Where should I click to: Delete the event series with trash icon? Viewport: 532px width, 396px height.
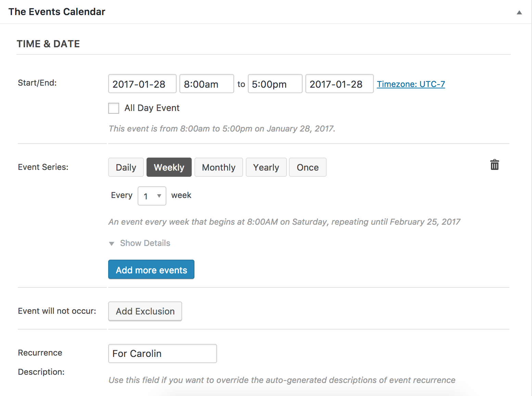pos(494,165)
